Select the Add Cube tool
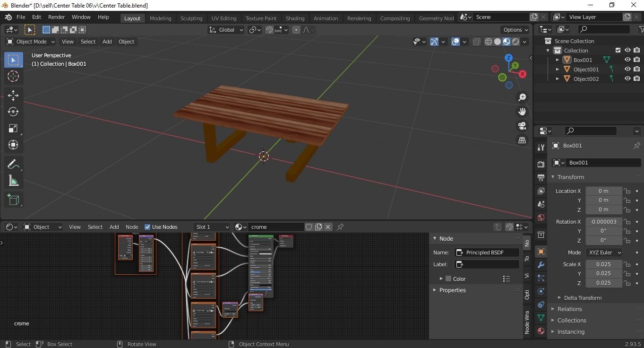This screenshot has height=348, width=644. (x=13, y=200)
